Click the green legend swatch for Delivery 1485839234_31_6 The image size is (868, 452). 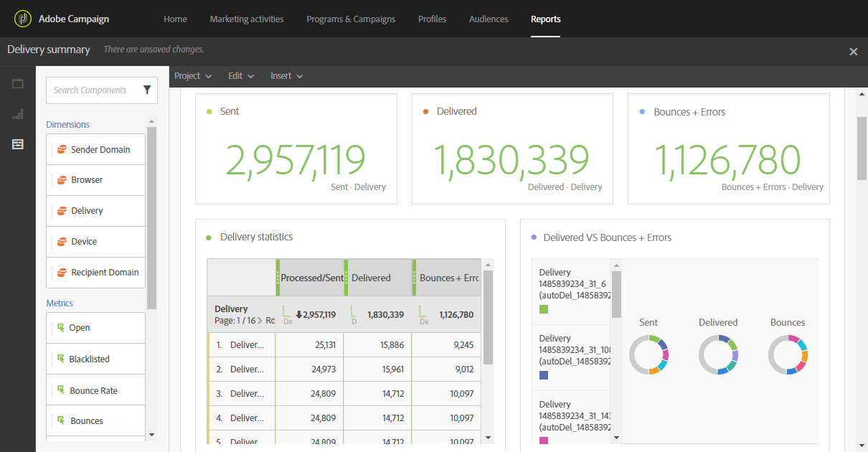coord(544,309)
